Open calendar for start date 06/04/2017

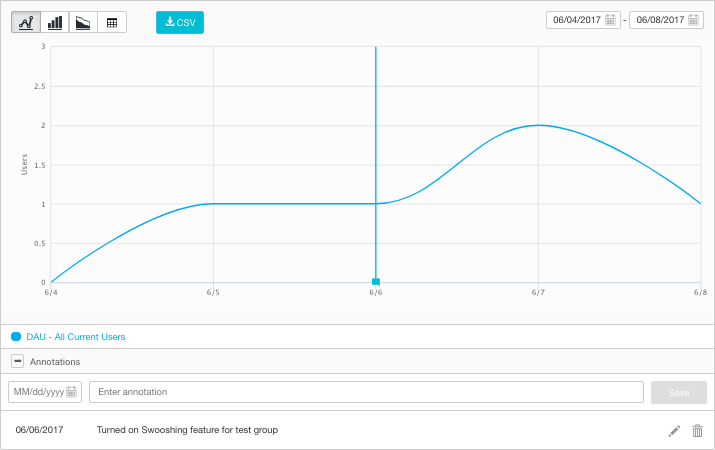(x=610, y=20)
